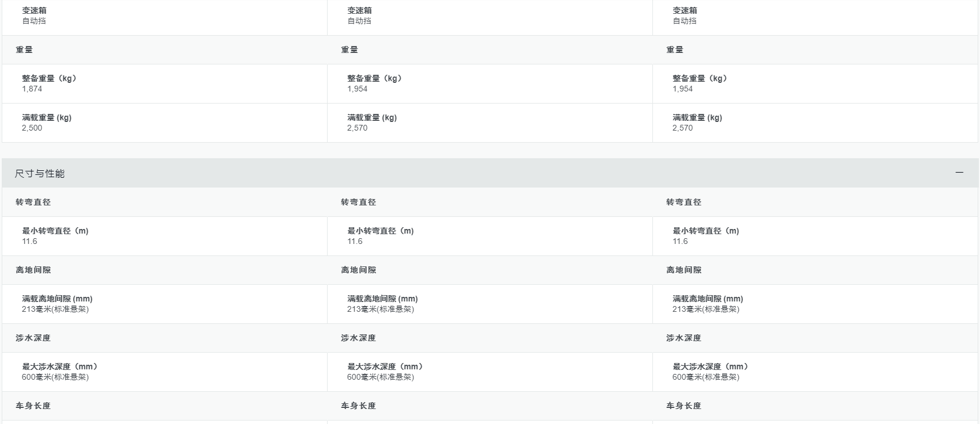The image size is (980, 424).
Task: Click 满载重量 (kg) label in first column
Action: (47, 117)
